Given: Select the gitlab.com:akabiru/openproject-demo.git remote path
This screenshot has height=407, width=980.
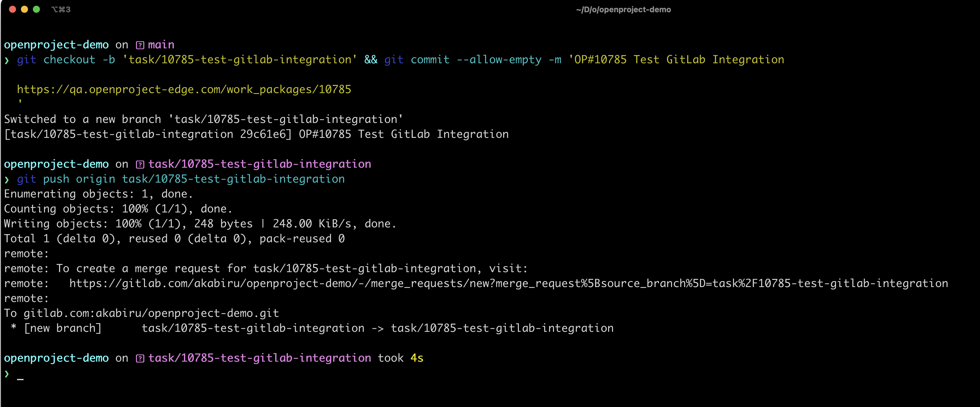Looking at the screenshot, I should 151,313.
